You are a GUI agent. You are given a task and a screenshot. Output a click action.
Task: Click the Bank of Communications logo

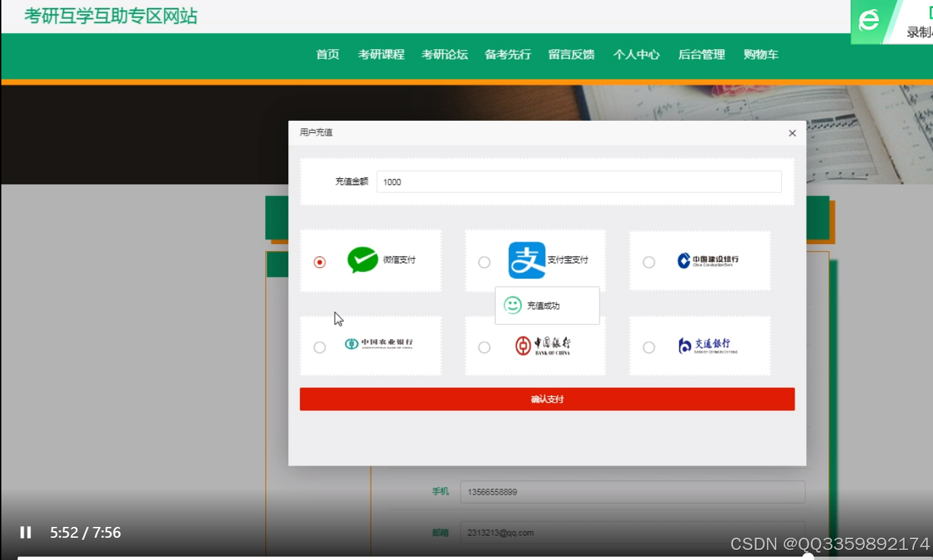[x=708, y=345]
